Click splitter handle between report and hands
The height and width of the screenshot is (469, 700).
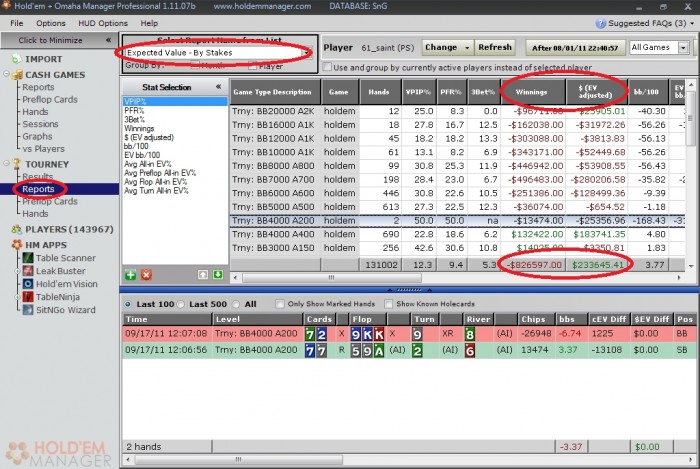pos(408,290)
